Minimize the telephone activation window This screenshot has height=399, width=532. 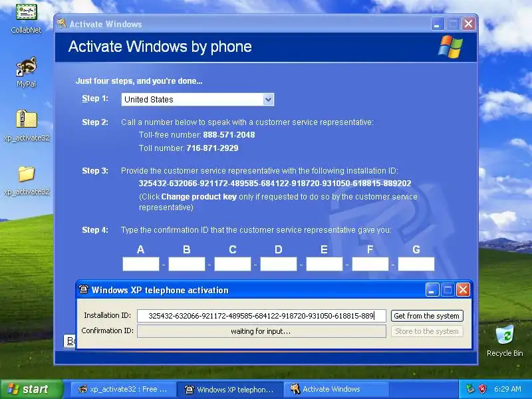coord(432,290)
